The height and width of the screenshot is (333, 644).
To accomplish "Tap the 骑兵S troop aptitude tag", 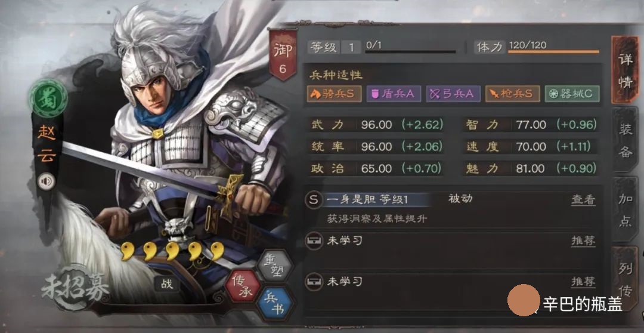I will [x=333, y=94].
